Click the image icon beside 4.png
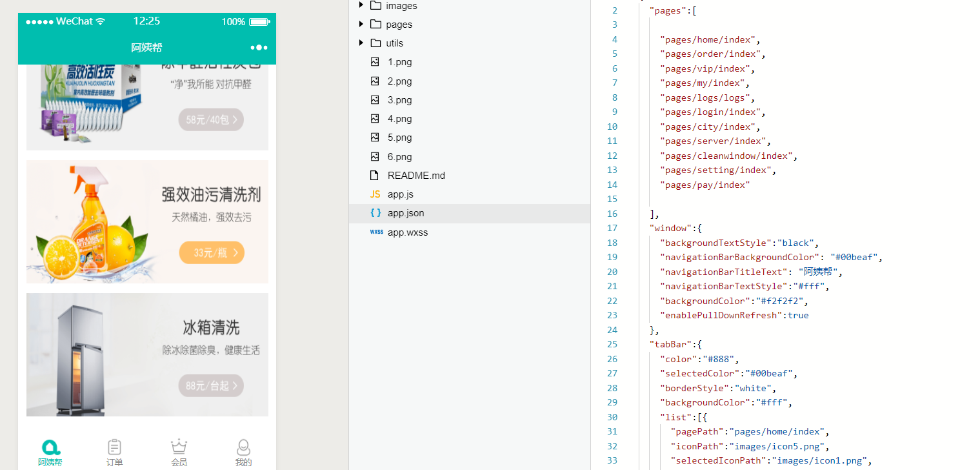The height and width of the screenshot is (470, 980). tap(375, 119)
